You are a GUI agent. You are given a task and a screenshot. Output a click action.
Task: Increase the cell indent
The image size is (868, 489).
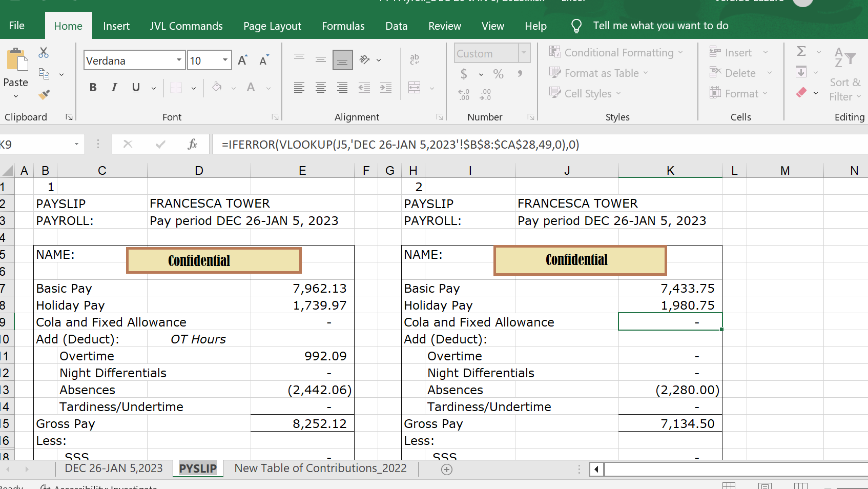point(386,88)
